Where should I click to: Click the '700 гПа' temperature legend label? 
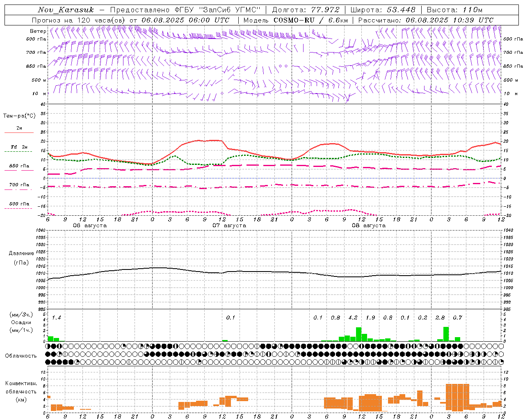(19, 185)
